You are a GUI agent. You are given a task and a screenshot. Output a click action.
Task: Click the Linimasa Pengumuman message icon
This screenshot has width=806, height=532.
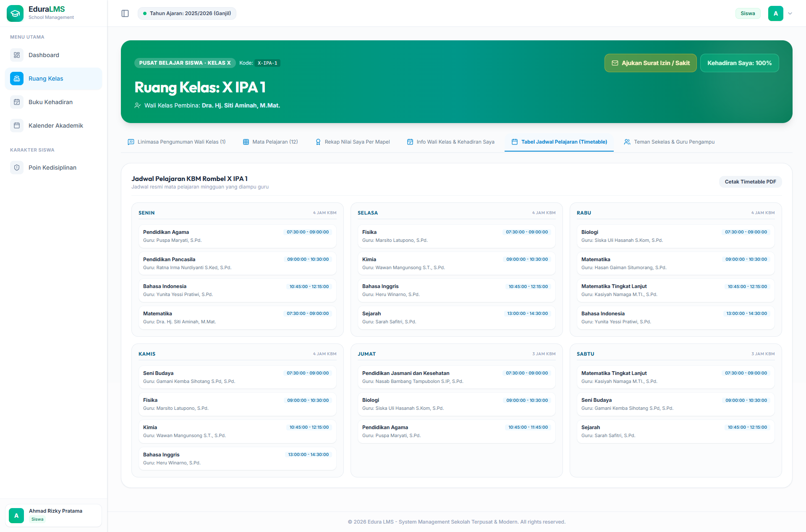131,142
